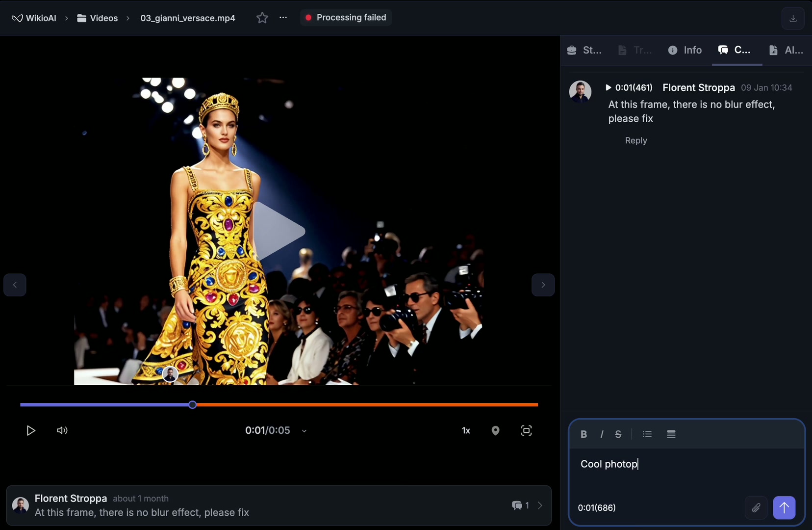Click the download icon in top bar
Screen dimensions: 812x530
(x=792, y=18)
